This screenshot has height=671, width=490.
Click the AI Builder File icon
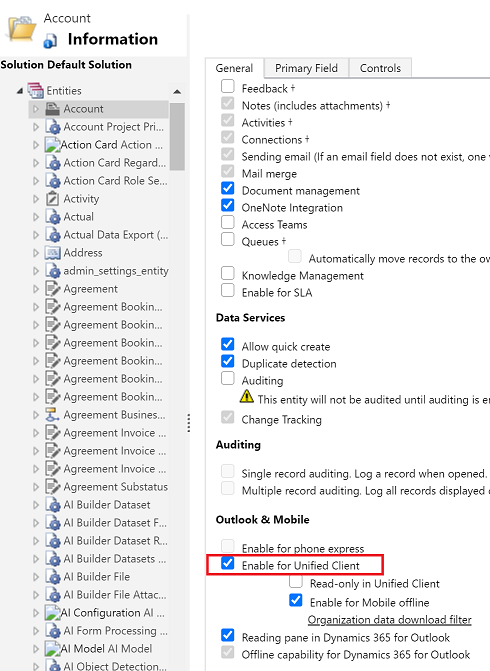click(53, 577)
